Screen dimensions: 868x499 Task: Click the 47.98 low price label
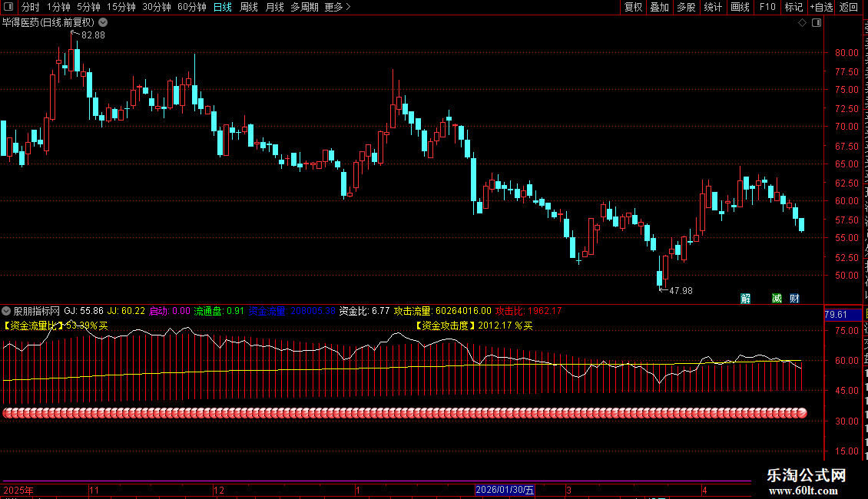tap(681, 290)
